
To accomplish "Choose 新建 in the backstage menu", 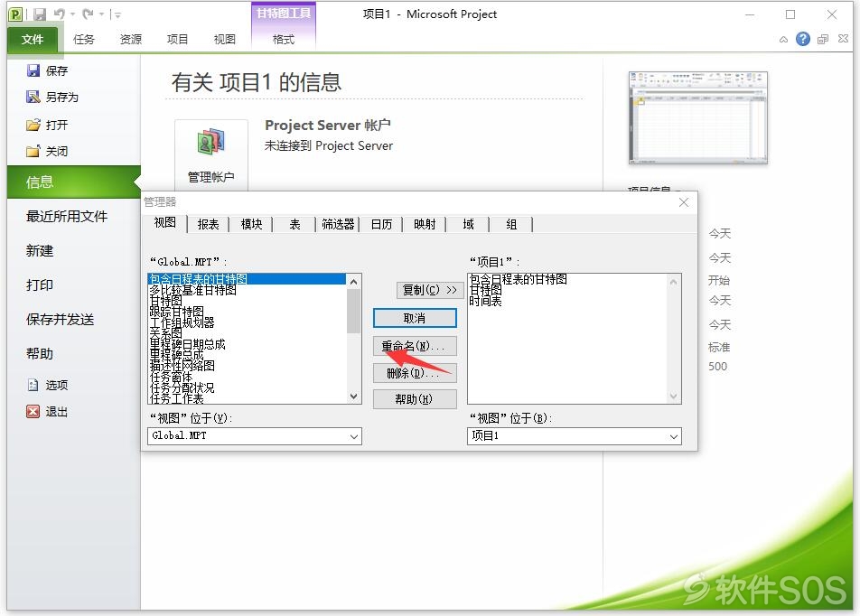I will tap(40, 251).
